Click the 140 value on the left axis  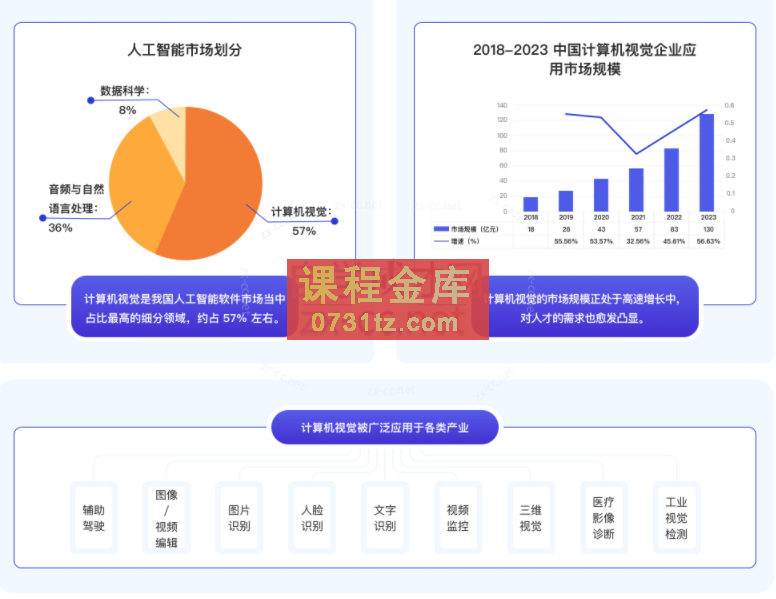[502, 105]
